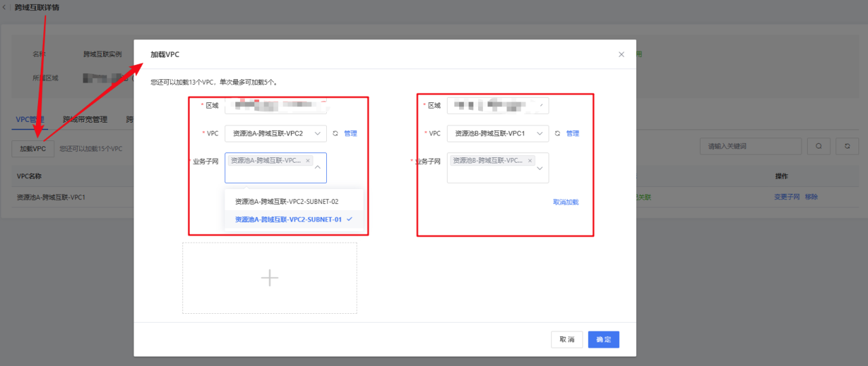Collapse the left 业务子网 multi-select dropdown

[317, 168]
